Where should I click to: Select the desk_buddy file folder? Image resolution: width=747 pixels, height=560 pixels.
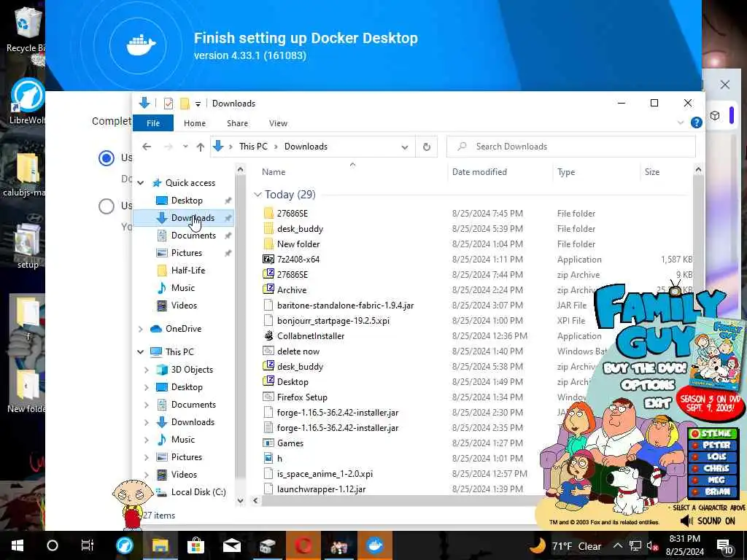(x=300, y=228)
